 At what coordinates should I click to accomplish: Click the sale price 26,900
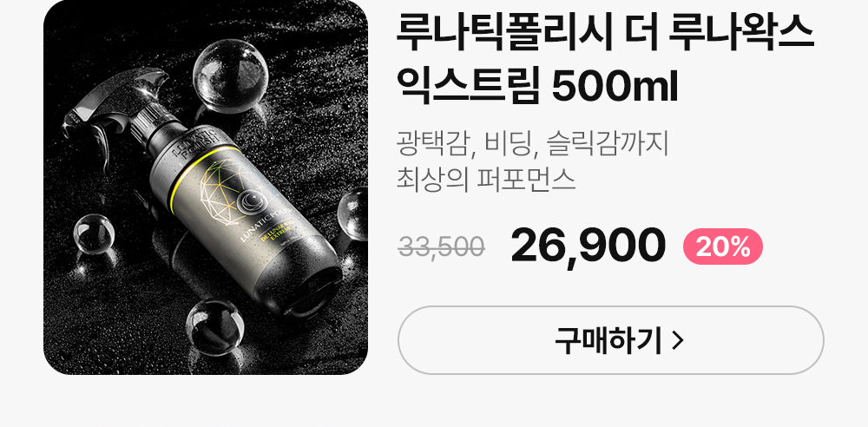point(588,246)
